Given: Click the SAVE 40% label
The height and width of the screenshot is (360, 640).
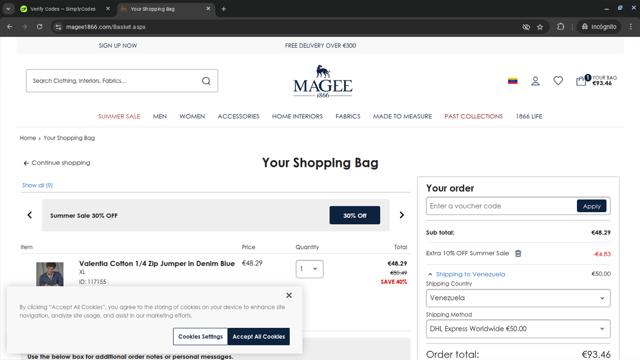Looking at the screenshot, I should coord(393,282).
